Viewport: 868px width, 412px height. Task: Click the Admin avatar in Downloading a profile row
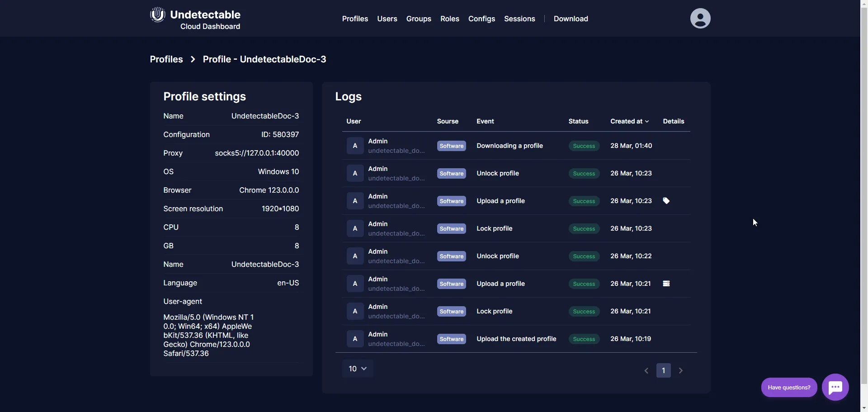tap(355, 146)
